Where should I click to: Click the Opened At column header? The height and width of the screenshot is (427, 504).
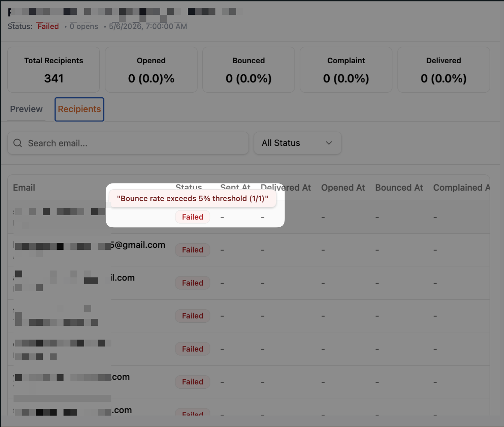pos(343,188)
